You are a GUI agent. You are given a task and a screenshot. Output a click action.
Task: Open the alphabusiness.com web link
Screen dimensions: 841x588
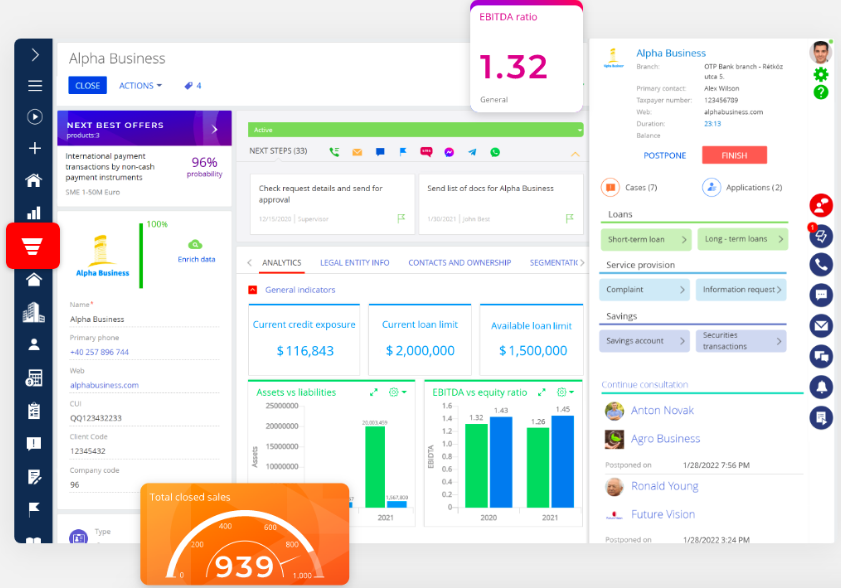tap(104, 385)
